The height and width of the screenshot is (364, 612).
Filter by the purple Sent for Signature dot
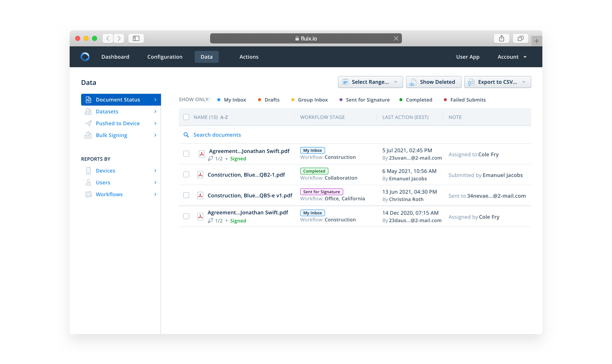coord(341,100)
